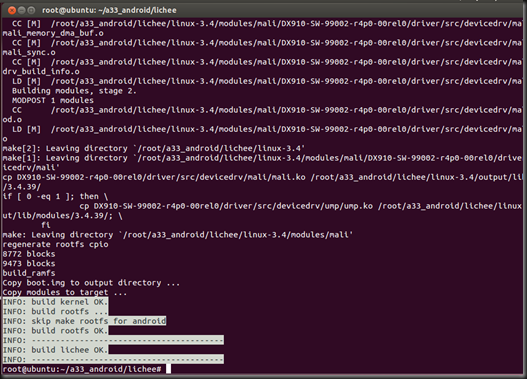Click 'Building modules, stage 2.' line
This screenshot has height=379, width=527.
pos(74,91)
